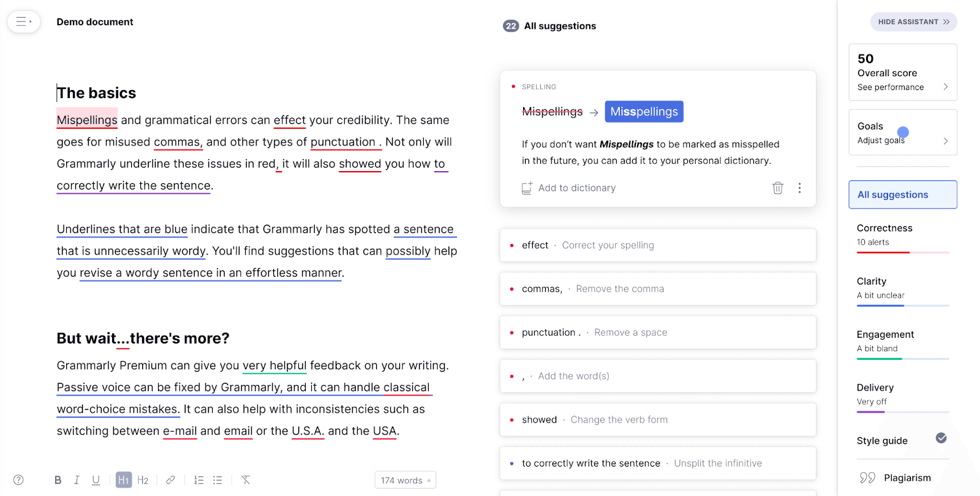Insert a hyperlink using the link icon
Viewport: 980px width, 496px height.
(170, 479)
